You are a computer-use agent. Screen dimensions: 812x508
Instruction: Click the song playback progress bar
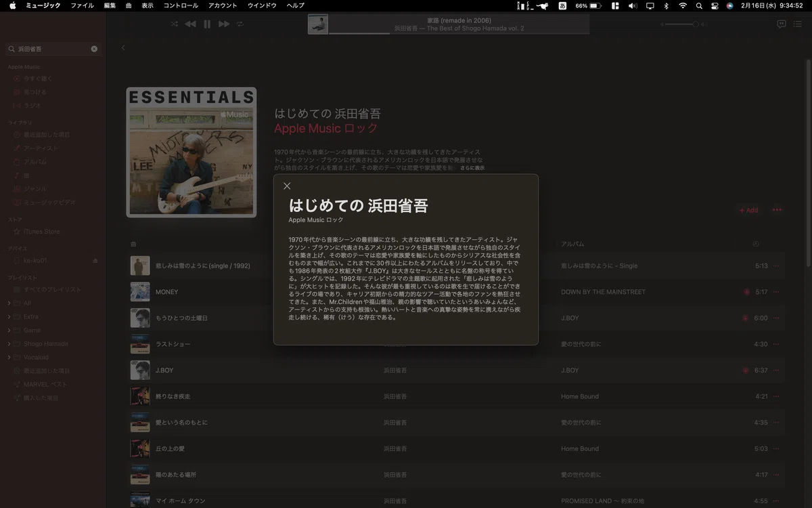pos(458,33)
